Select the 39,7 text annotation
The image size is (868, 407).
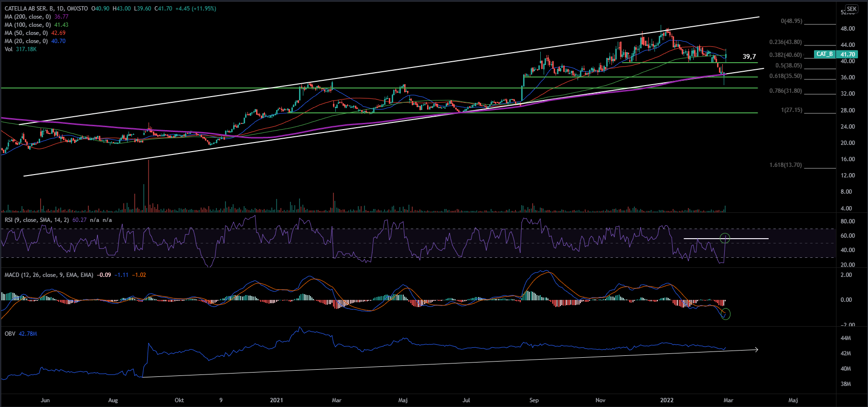749,56
